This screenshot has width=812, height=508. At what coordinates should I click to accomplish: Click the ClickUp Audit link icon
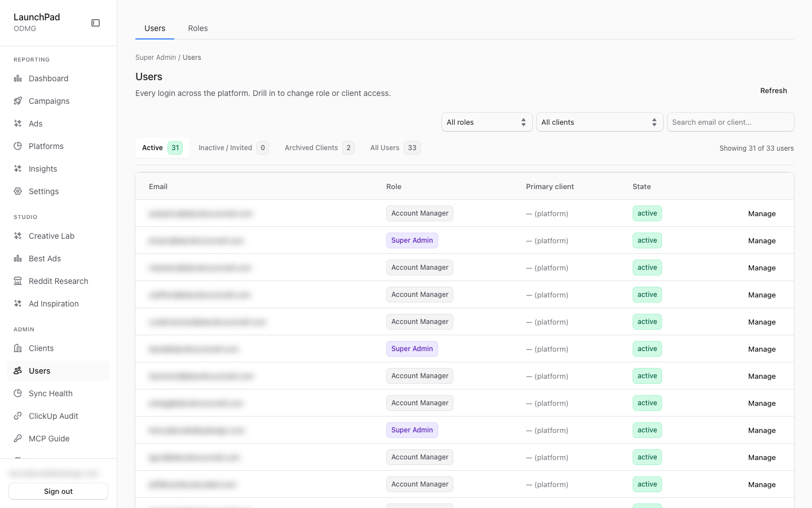(x=18, y=416)
